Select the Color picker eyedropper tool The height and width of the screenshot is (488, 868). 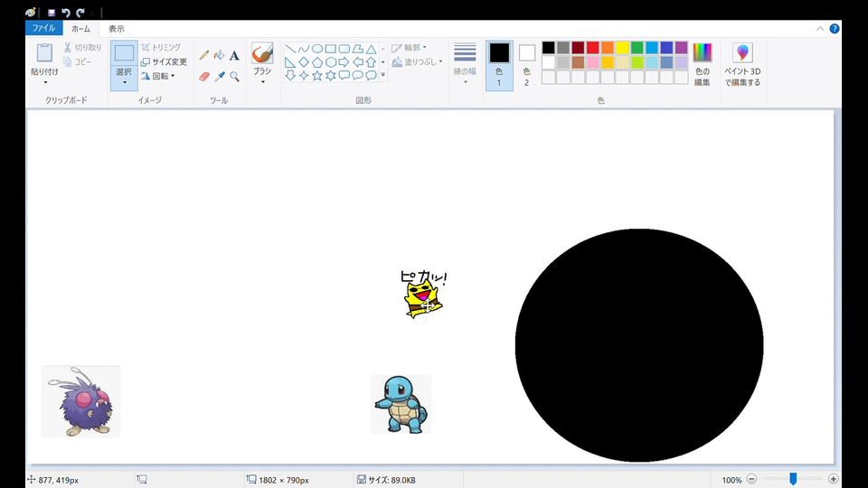pos(219,76)
